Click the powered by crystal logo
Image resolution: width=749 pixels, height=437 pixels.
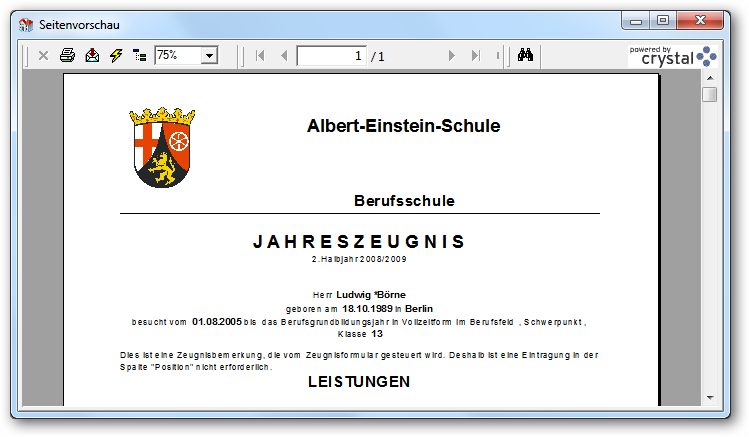pyautogui.click(x=673, y=56)
